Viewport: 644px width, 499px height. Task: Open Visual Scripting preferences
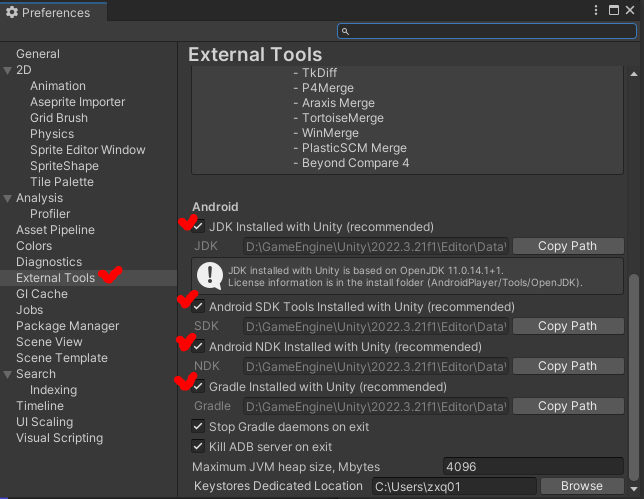coord(59,438)
